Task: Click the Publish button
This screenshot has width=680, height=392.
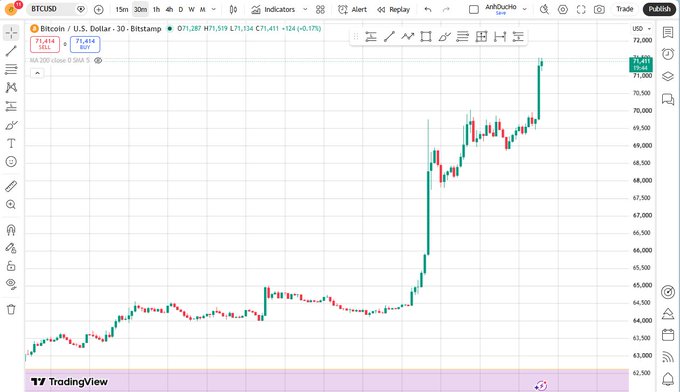Action: [660, 9]
